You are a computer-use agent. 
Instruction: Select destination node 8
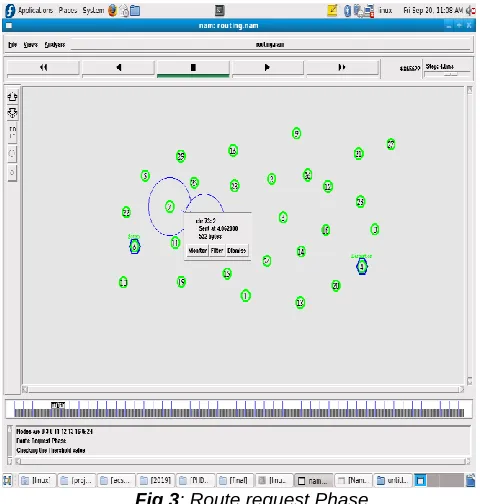(x=362, y=267)
